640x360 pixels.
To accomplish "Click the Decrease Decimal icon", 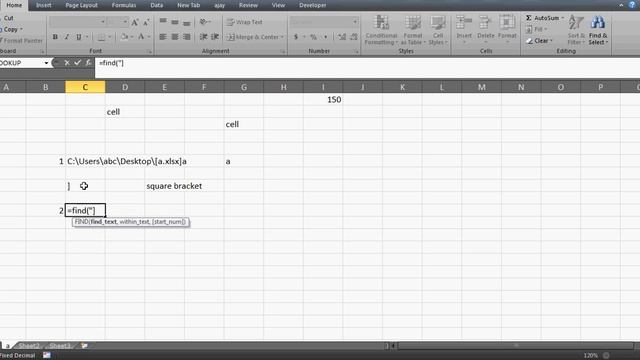I will [353, 37].
